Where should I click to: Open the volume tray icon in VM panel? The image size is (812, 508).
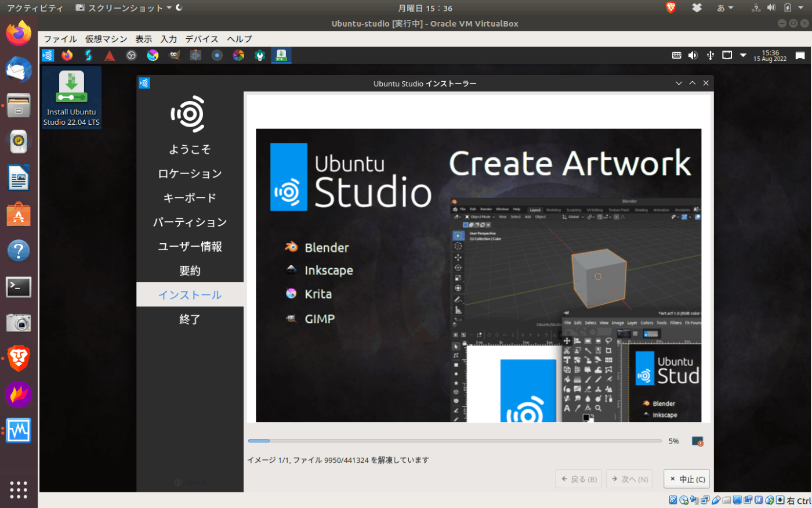(693, 55)
